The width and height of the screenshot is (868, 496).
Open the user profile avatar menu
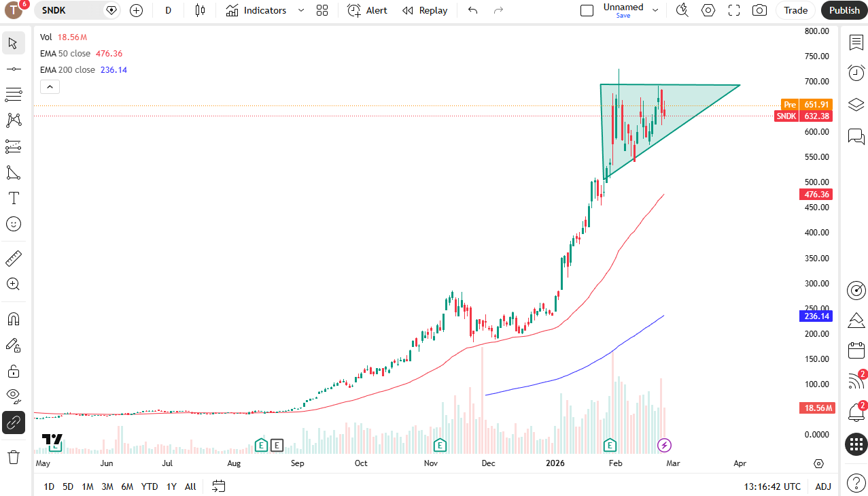tap(14, 10)
